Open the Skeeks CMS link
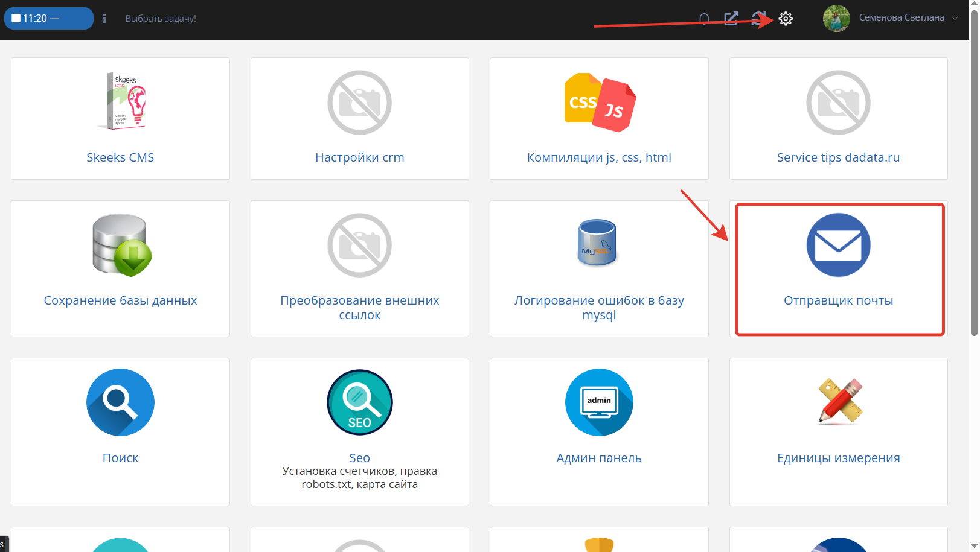The image size is (980, 552). pos(120,157)
